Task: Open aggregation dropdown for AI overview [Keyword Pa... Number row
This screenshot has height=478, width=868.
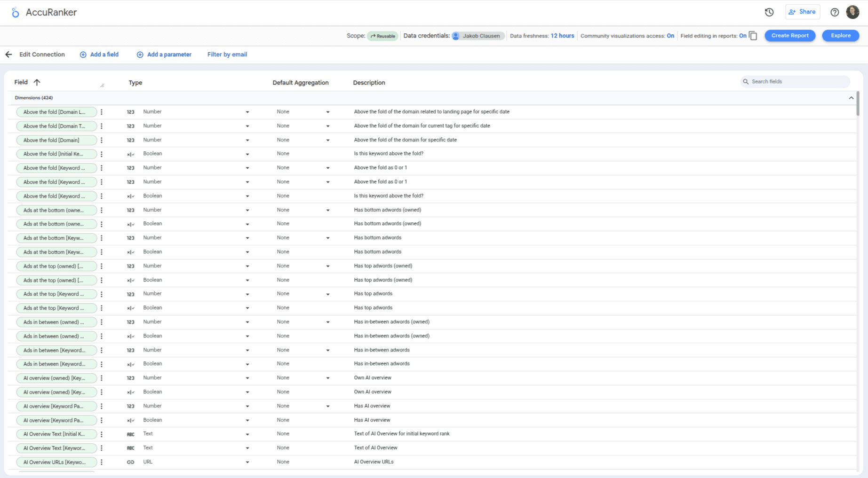Action: pos(328,406)
